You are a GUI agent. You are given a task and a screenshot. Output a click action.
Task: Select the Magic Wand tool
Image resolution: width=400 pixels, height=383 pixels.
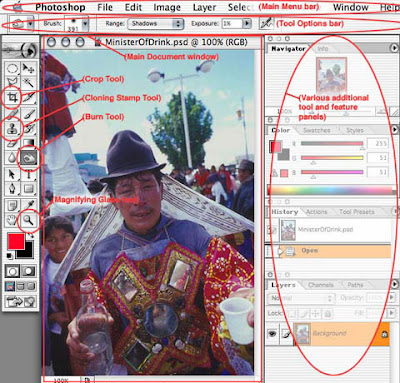[29, 82]
